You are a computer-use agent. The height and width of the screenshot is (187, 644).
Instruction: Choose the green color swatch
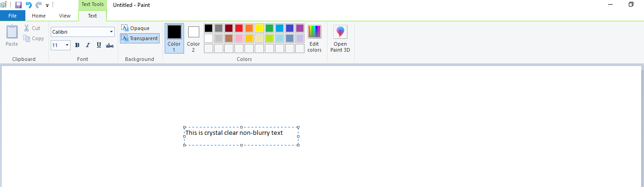pyautogui.click(x=269, y=28)
